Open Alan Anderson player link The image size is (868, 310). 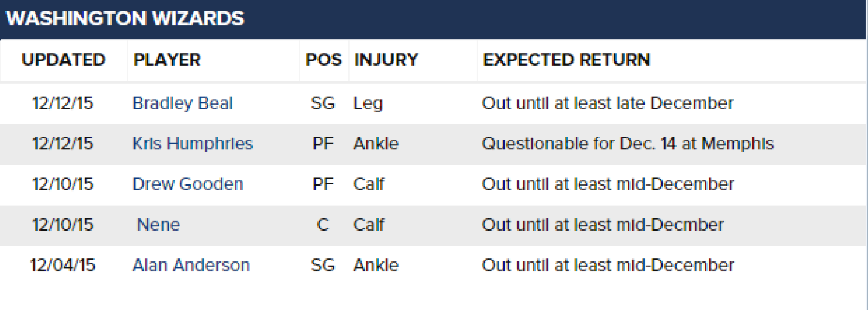(x=191, y=265)
